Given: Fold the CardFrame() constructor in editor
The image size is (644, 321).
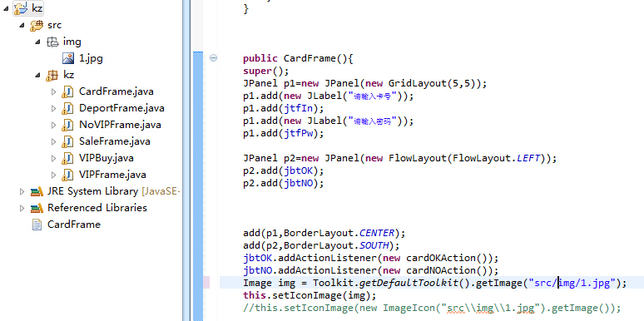Looking at the screenshot, I should [213, 58].
